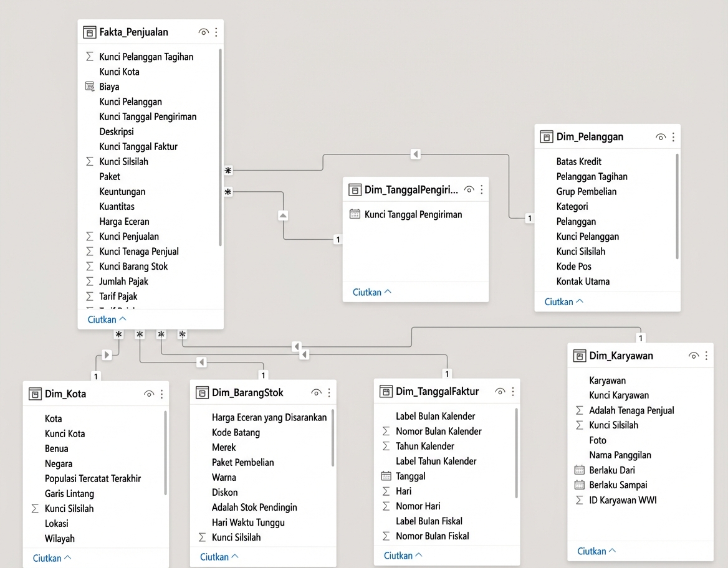728x568 pixels.
Task: Select the Batas Kredit field in Dim_Pelanggan
Action: pyautogui.click(x=578, y=161)
